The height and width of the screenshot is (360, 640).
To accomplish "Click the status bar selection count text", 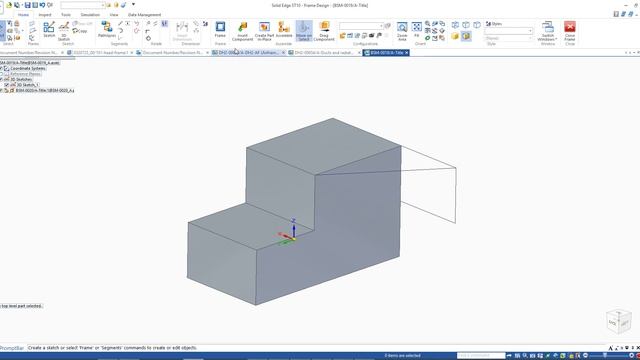I will (x=402, y=356).
